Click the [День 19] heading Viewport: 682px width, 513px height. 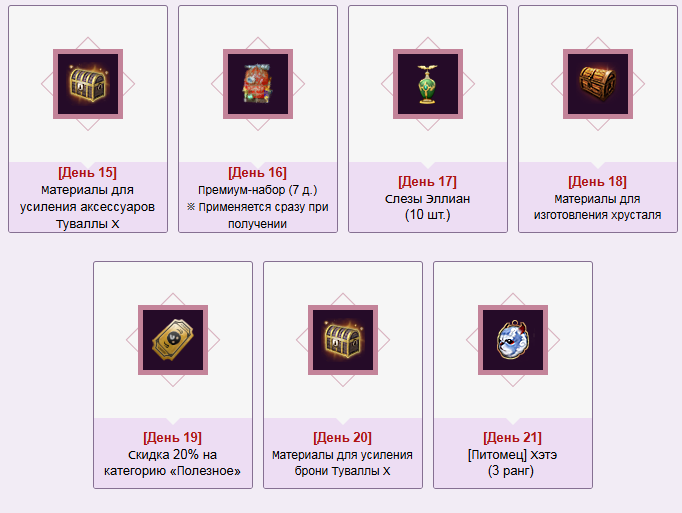[173, 437]
